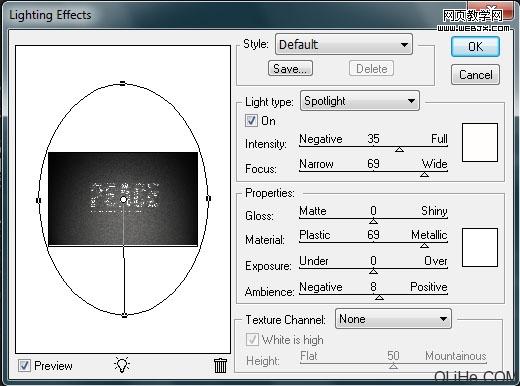Open the Style dropdown set to Default

(x=344, y=44)
